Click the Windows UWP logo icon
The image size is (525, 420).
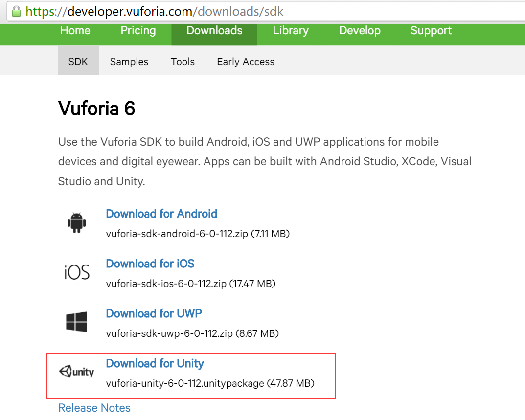[77, 322]
